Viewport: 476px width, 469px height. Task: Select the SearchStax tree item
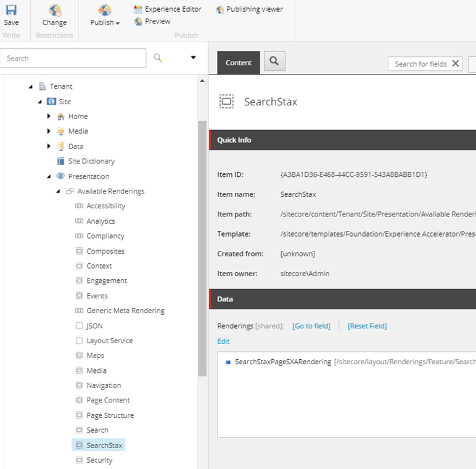pyautogui.click(x=99, y=445)
